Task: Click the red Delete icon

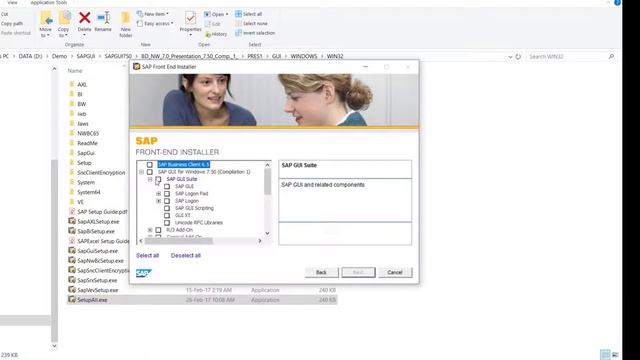Action: pos(84,18)
